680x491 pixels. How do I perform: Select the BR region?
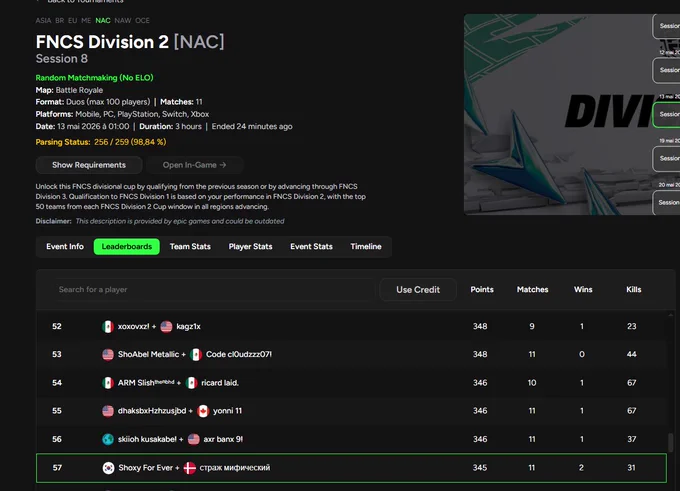60,20
